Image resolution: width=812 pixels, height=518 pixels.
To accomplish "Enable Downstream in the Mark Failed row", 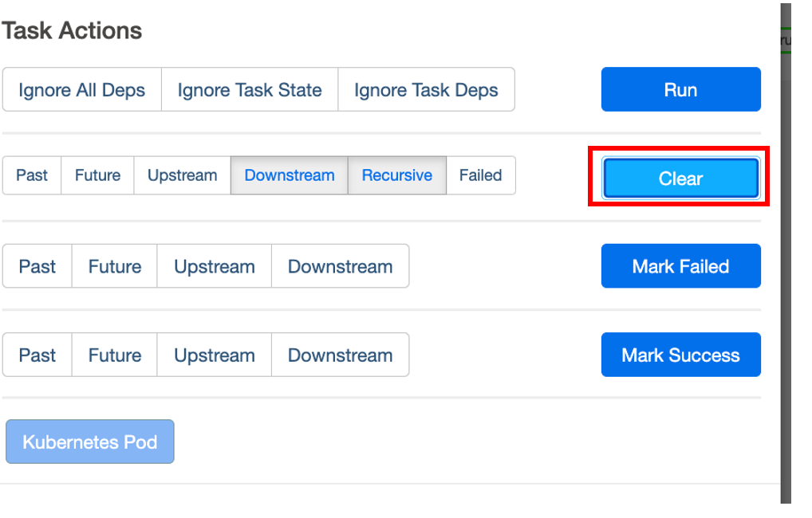I will (340, 266).
